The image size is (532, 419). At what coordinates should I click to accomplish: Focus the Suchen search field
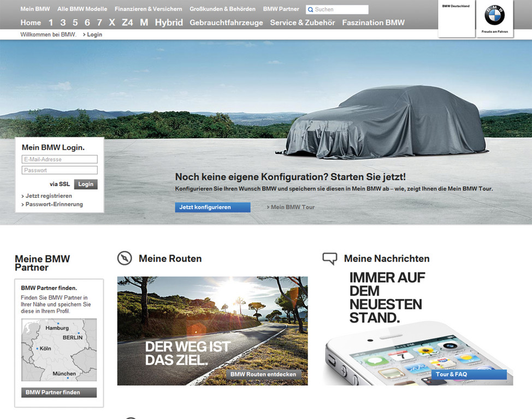click(337, 9)
